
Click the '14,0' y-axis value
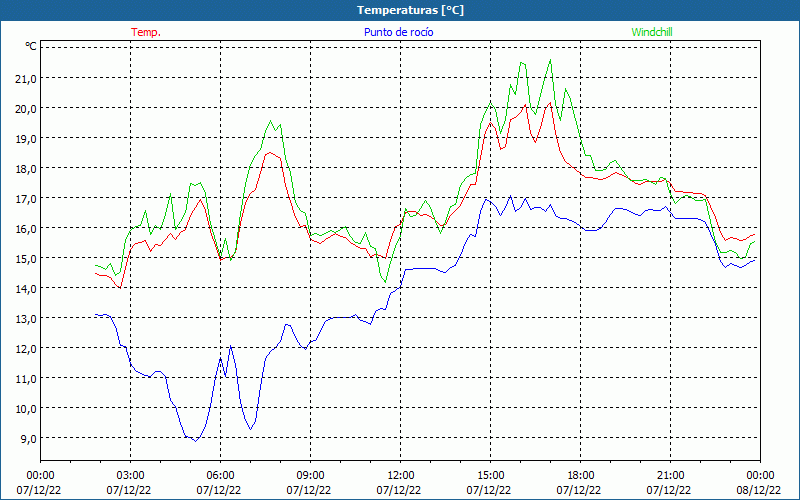pyautogui.click(x=27, y=288)
